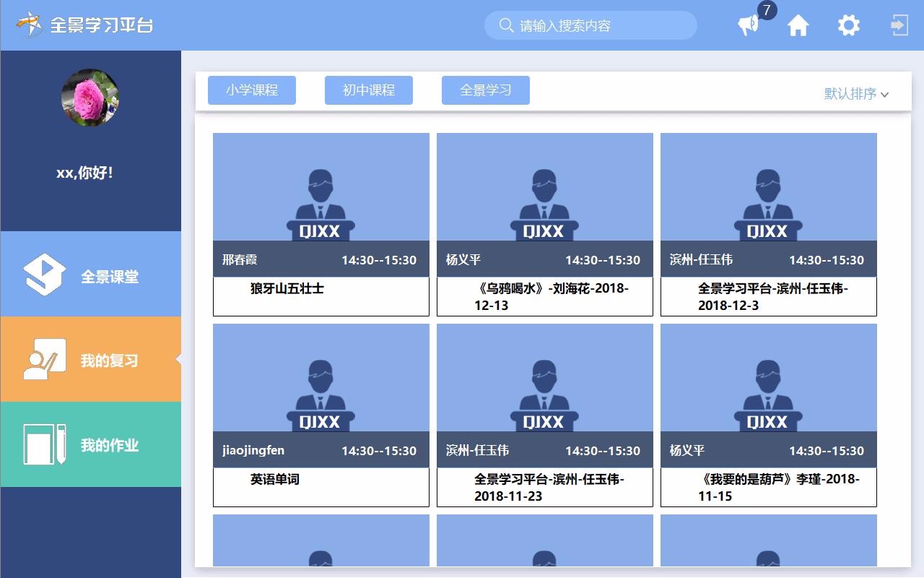
Task: Click the home icon in top bar
Action: pyautogui.click(x=798, y=25)
